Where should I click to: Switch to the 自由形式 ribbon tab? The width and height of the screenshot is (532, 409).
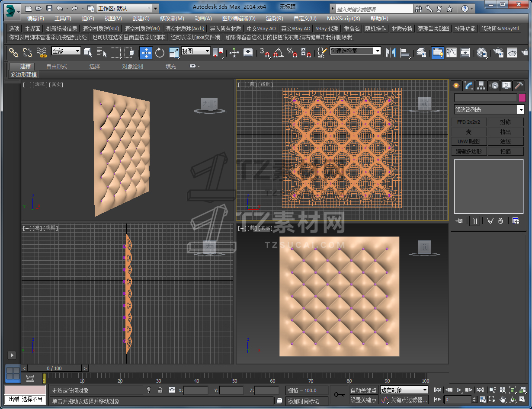[x=57, y=67]
